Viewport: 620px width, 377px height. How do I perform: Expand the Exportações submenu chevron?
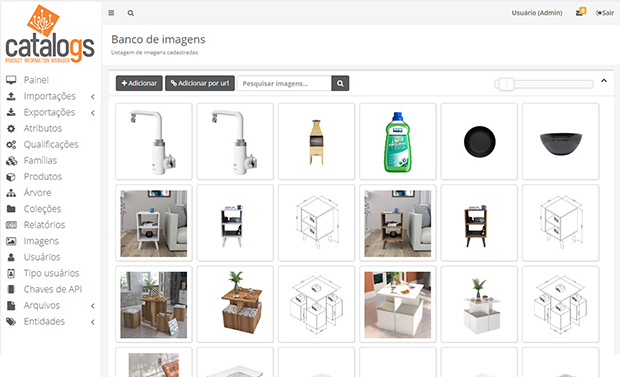click(93, 113)
